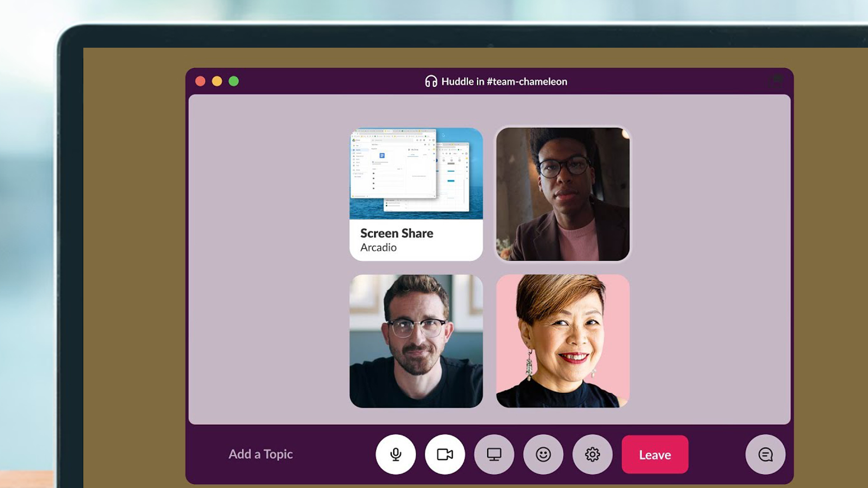The height and width of the screenshot is (488, 868).
Task: Start sharing your screen
Action: (494, 454)
